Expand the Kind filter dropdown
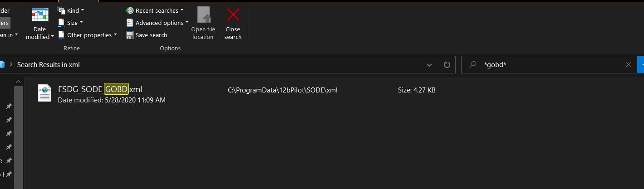Screen dimensions: 644x189 (72, 10)
